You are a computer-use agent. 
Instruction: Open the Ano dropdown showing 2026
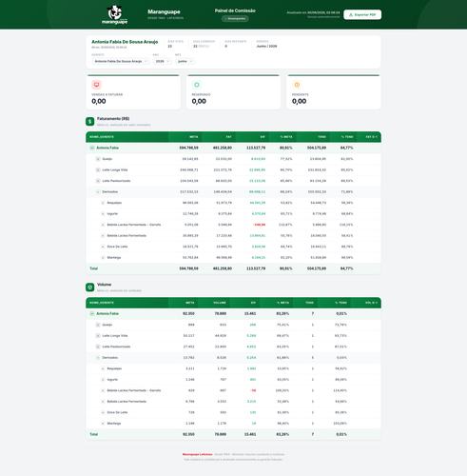(x=162, y=61)
